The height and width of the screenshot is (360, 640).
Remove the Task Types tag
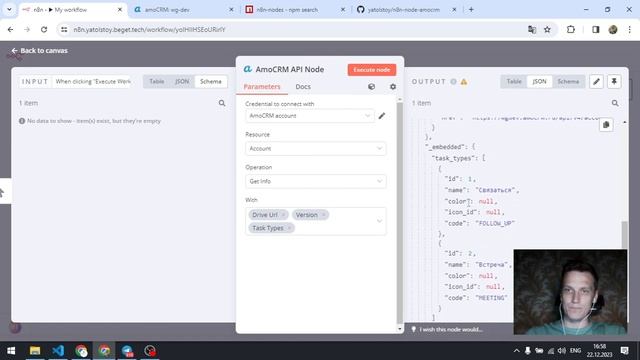289,228
